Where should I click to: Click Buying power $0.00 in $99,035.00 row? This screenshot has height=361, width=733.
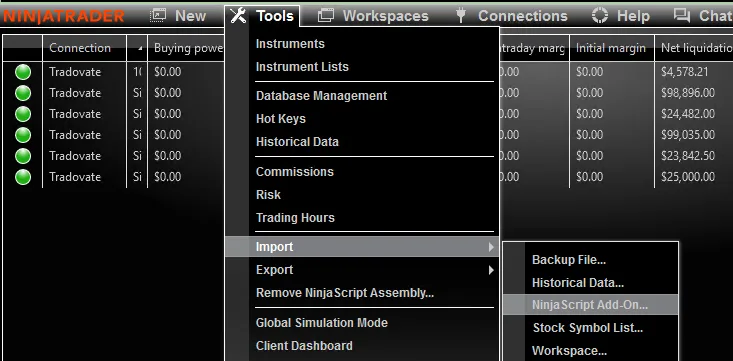[168, 135]
